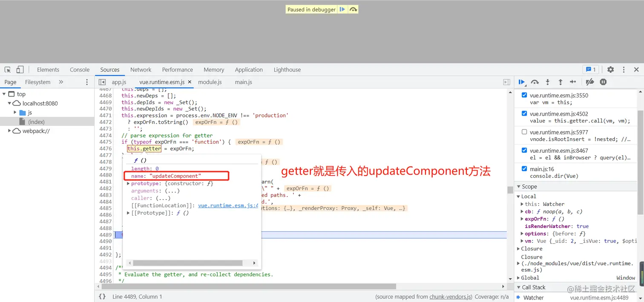The image size is (644, 302).
Task: Toggle breakpoint checkbox for vue.runtime.esm.js:8467
Action: point(524,150)
